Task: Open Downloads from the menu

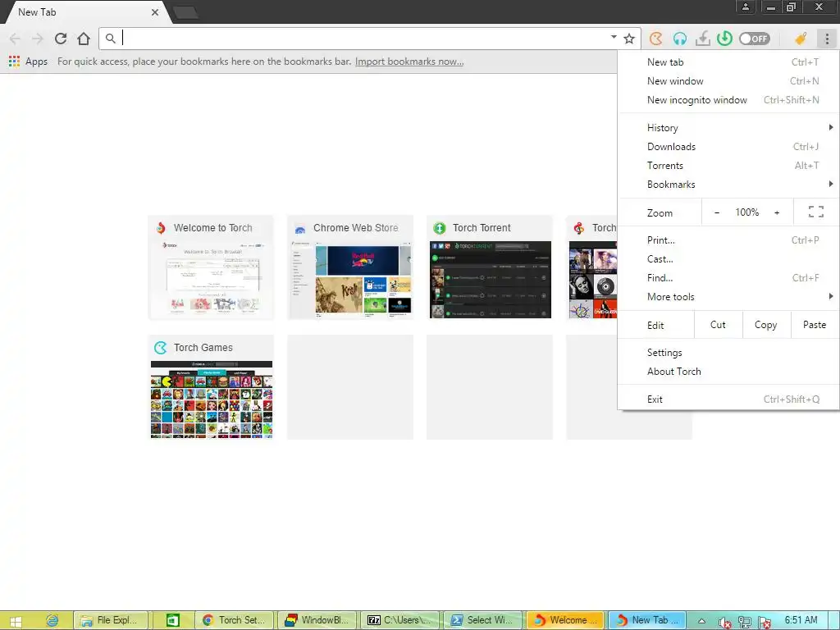Action: click(x=728, y=146)
